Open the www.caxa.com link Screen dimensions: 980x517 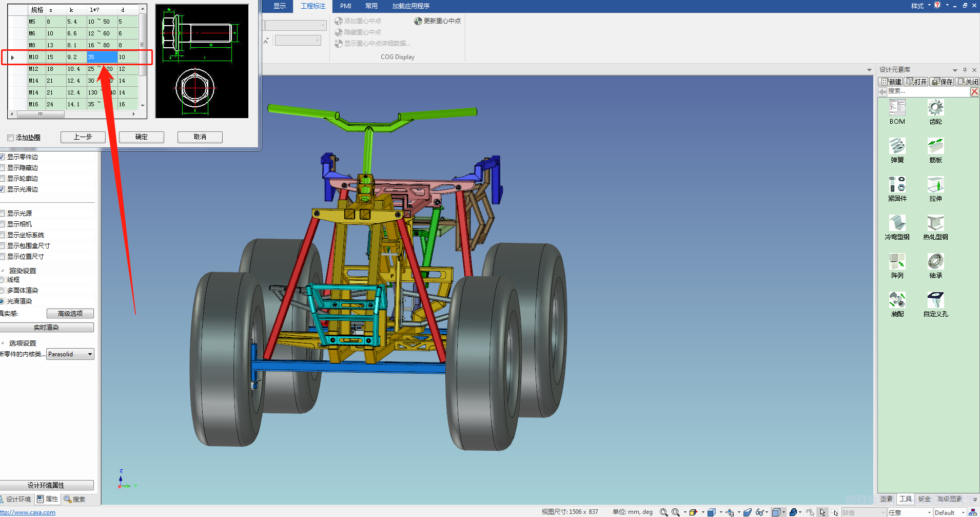click(28, 512)
